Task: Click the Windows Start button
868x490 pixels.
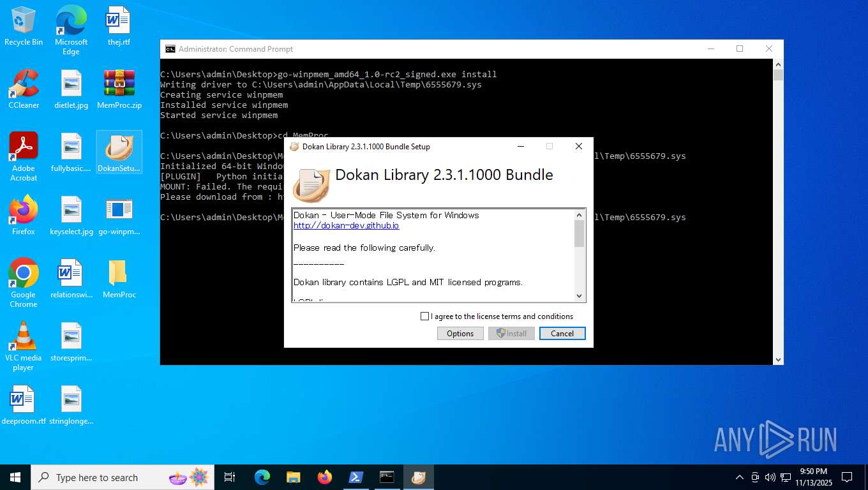Action: 15,477
